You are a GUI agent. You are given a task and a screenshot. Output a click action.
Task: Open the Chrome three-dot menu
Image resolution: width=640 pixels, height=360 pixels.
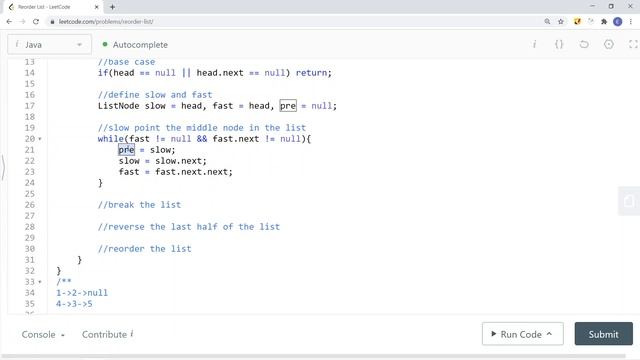[631, 22]
